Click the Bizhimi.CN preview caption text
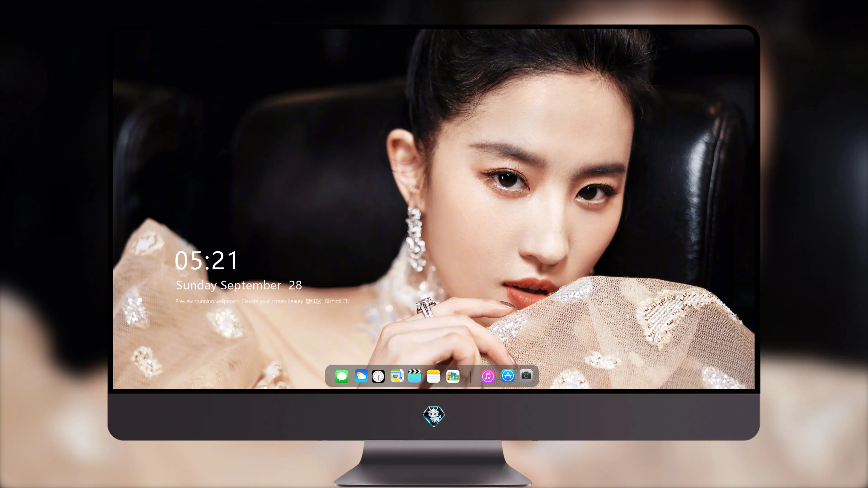Screen dimensions: 868x488 pyautogui.click(x=262, y=301)
